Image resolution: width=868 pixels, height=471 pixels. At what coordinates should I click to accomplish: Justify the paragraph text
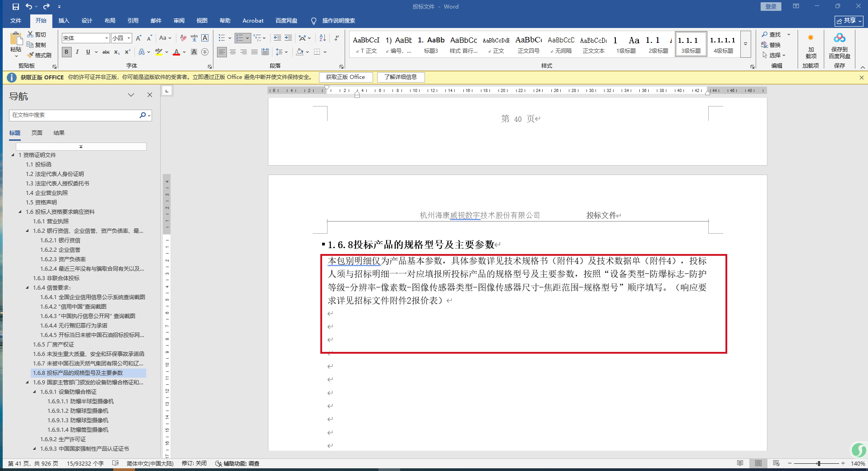pyautogui.click(x=254, y=52)
